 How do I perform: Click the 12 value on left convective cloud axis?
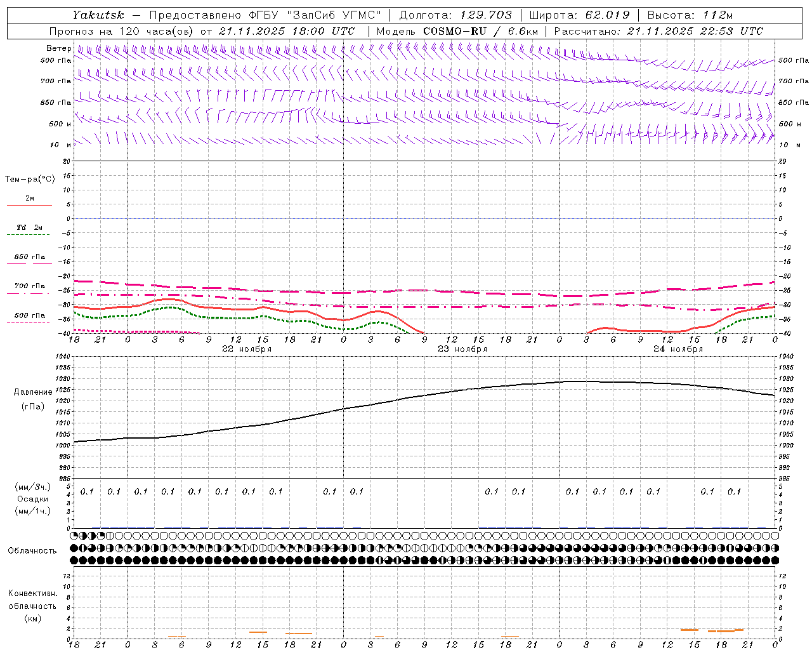(x=66, y=576)
